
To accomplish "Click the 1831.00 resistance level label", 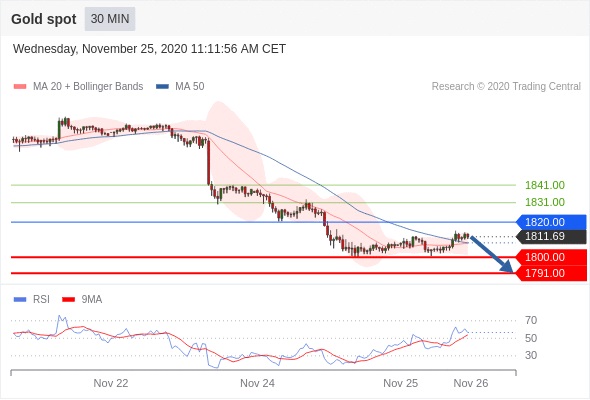I will (x=545, y=202).
